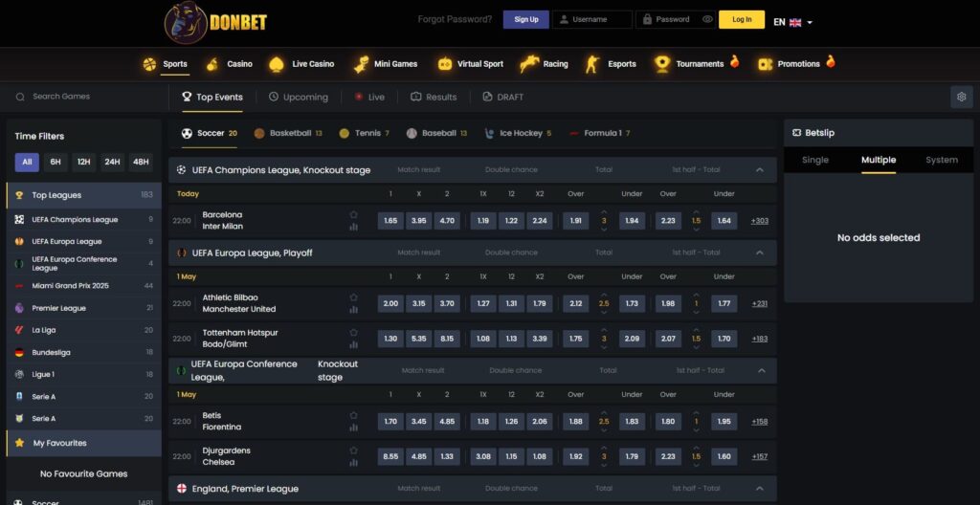Open Premier League in sidebar
The image size is (980, 505).
pos(84,308)
